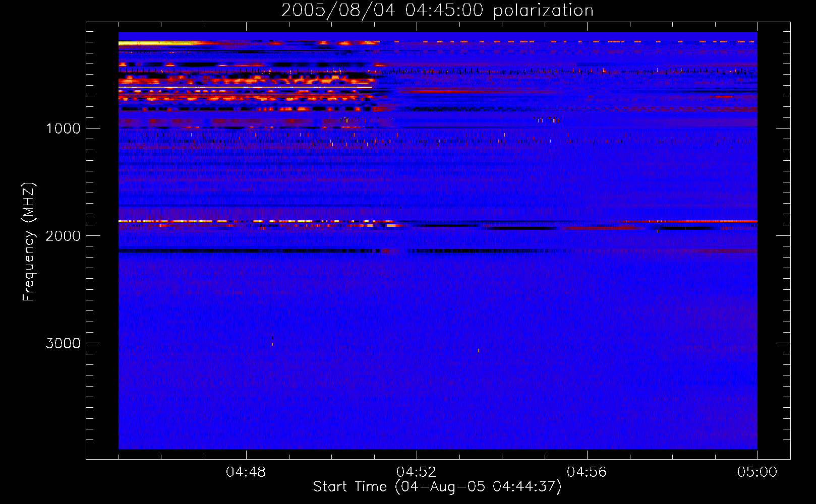The image size is (816, 504).
Task: Click the "Start Time (04-Aug-05 04:44:37)" label
Action: (437, 487)
